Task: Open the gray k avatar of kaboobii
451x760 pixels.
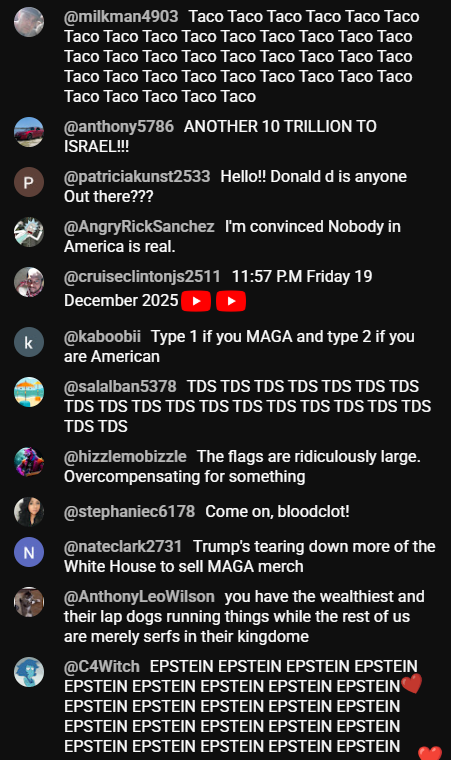Action: pos(29,342)
